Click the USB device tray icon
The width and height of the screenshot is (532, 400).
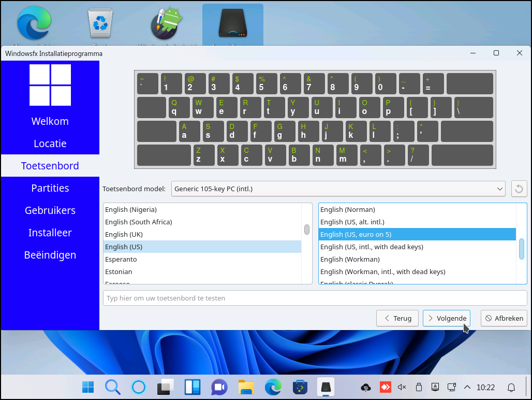419,387
